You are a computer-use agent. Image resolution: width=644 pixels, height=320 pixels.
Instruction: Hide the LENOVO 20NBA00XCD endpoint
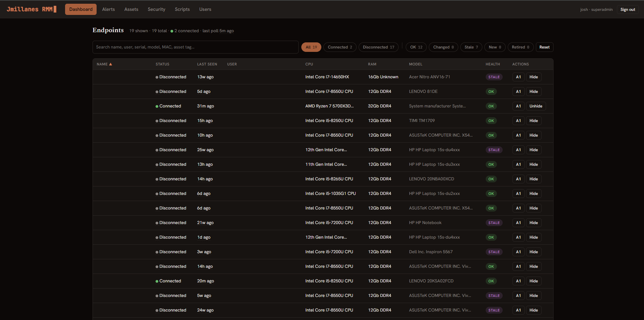point(534,179)
